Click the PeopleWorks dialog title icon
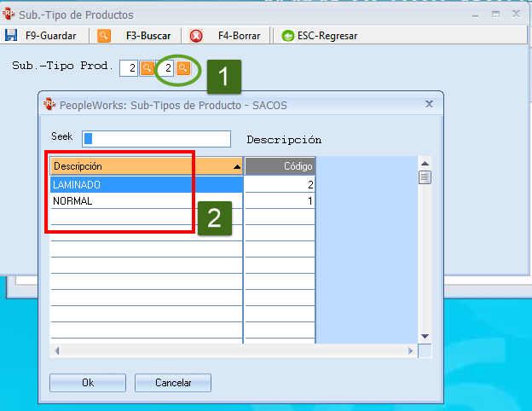532x411 pixels. point(49,104)
